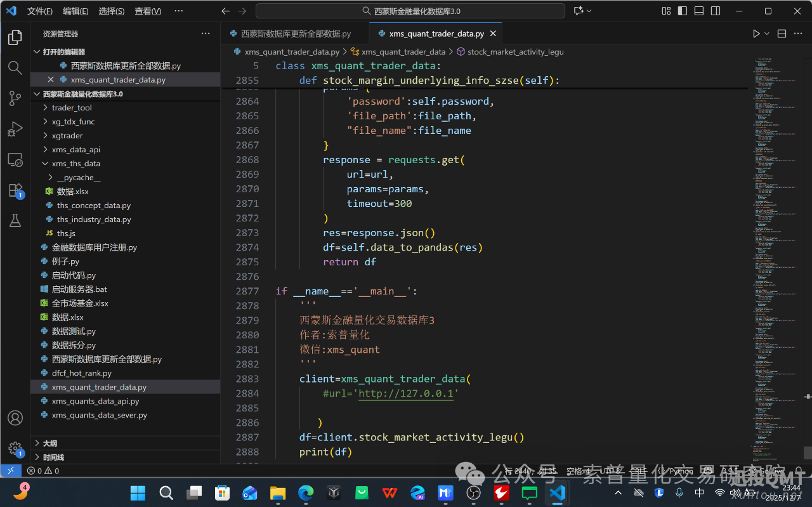812x507 pixels.
Task: Split the editor using the split icon
Action: (x=782, y=33)
